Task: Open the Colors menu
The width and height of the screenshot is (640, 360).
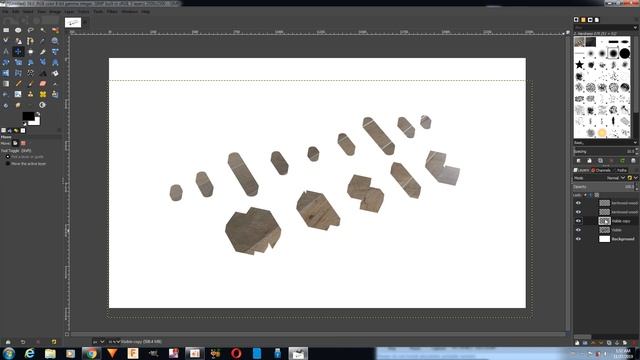Action: point(84,12)
